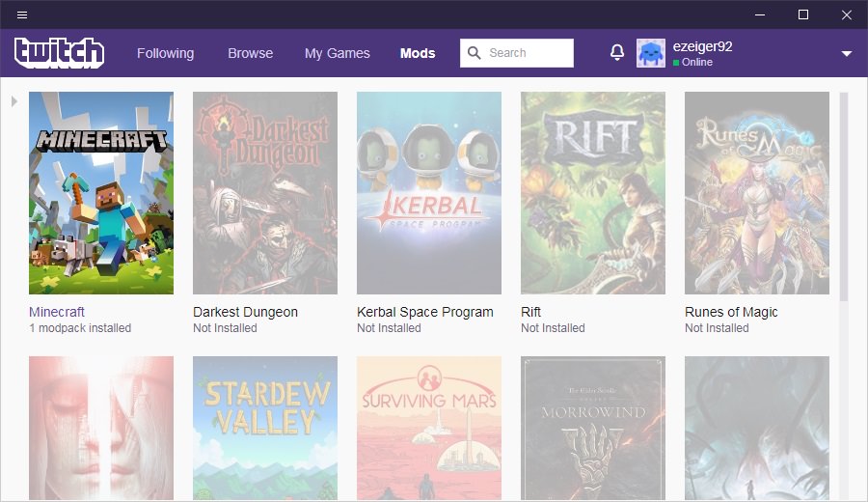The height and width of the screenshot is (502, 868).
Task: Click 'Not Installed' under Darkest Dungeon
Action: pyautogui.click(x=225, y=328)
